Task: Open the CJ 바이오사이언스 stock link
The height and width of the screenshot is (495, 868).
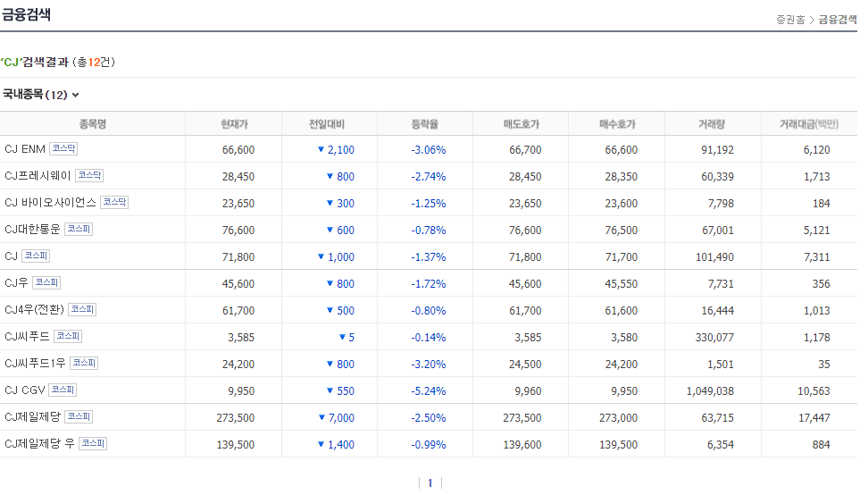Action: pos(50,203)
